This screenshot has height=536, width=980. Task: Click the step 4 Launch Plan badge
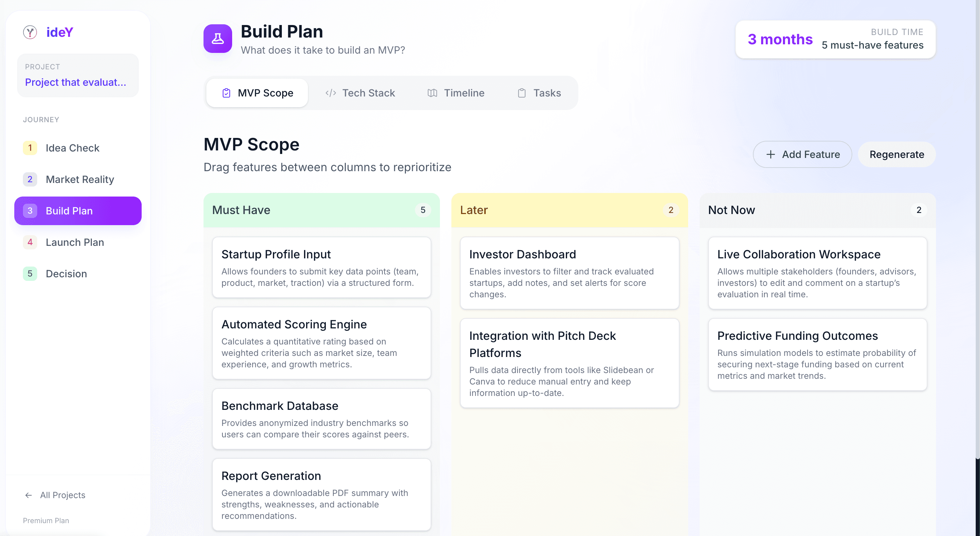pos(30,242)
